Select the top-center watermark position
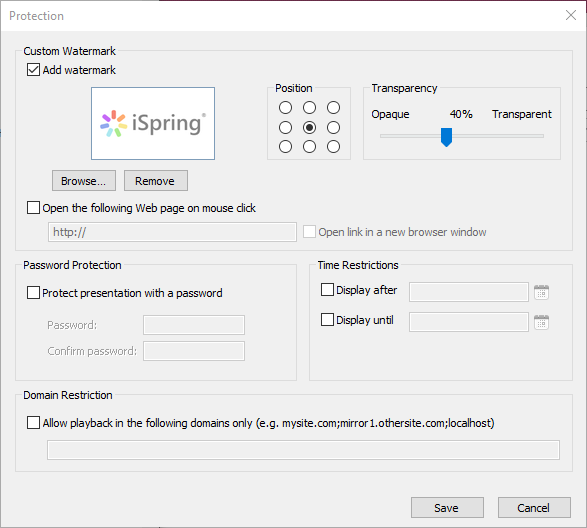 coord(309,108)
